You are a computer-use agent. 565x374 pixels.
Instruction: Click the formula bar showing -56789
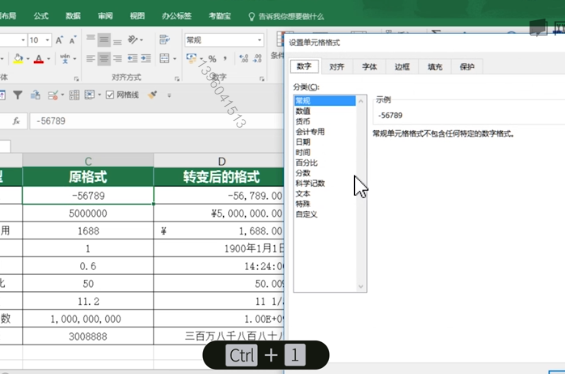pos(156,121)
